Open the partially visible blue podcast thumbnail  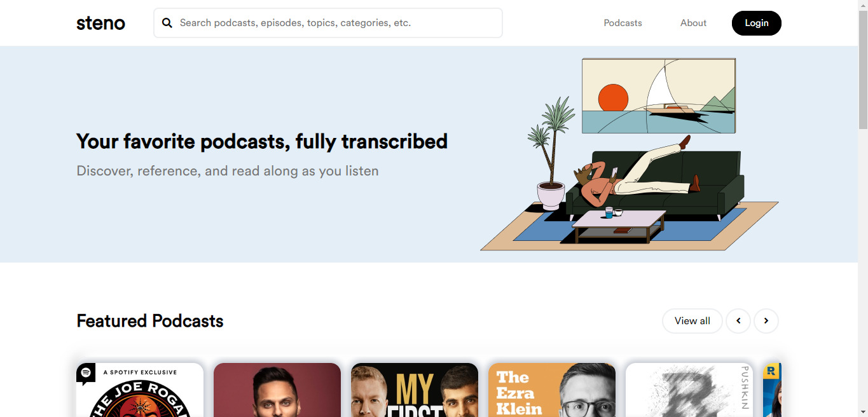coord(772,390)
